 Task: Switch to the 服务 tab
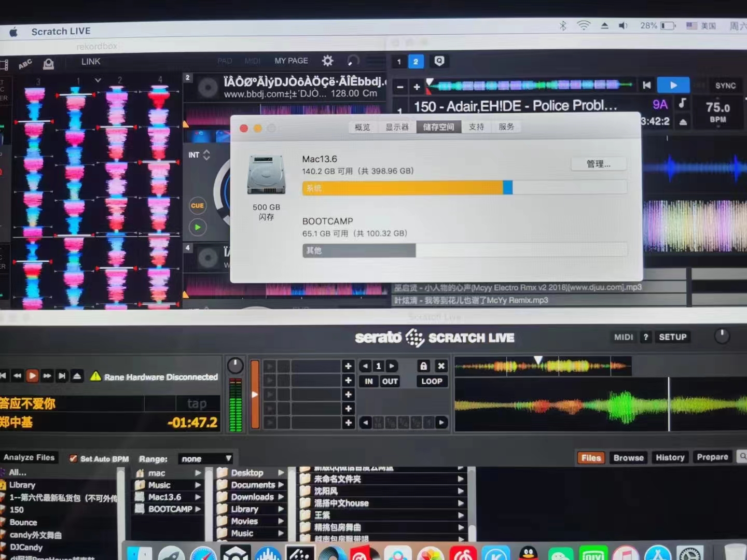[x=506, y=127]
